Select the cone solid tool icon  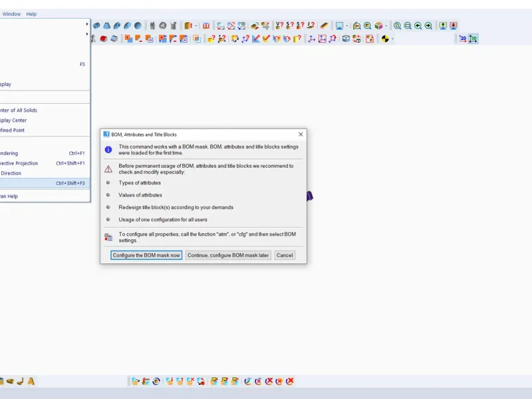click(x=107, y=25)
